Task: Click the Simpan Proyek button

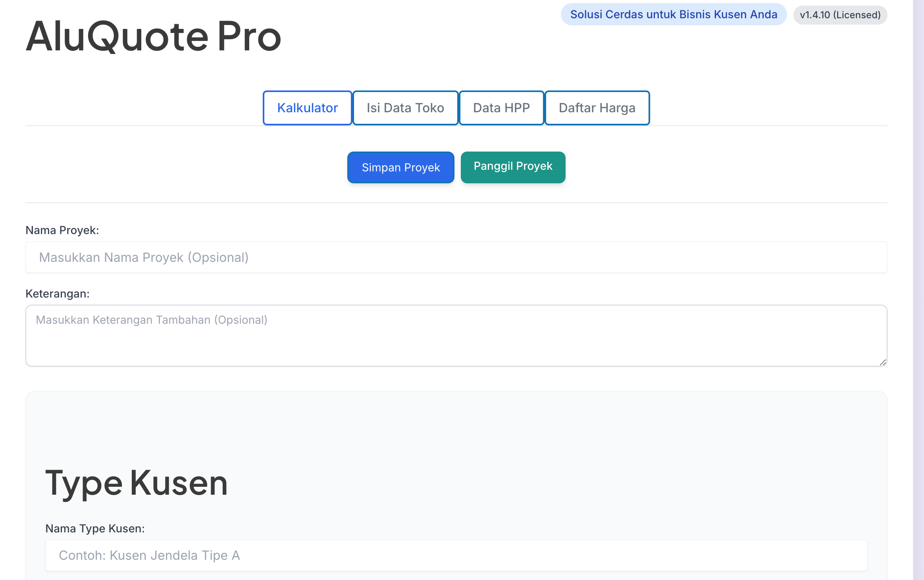Action: pyautogui.click(x=400, y=167)
